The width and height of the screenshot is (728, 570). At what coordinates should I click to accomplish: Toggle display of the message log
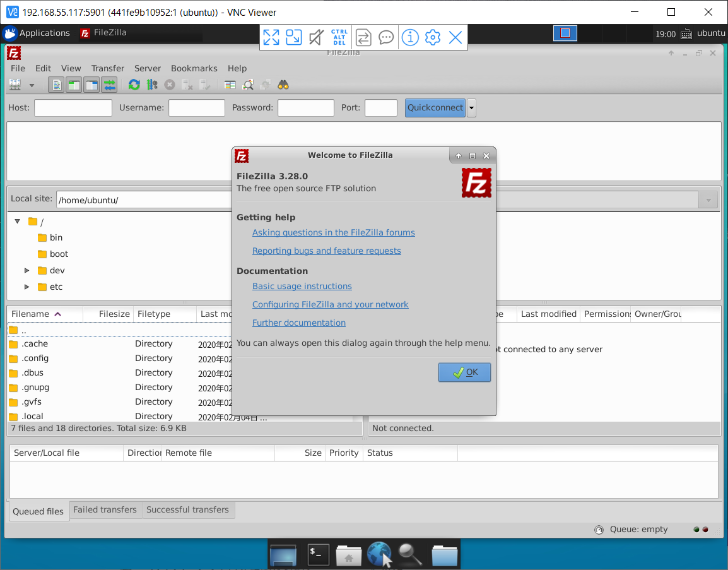(x=56, y=85)
